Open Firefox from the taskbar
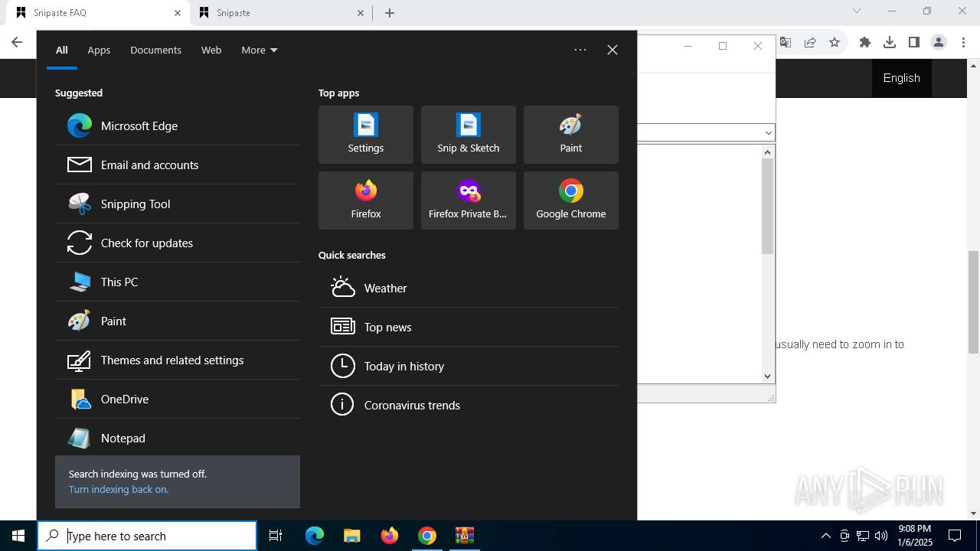 pos(390,536)
